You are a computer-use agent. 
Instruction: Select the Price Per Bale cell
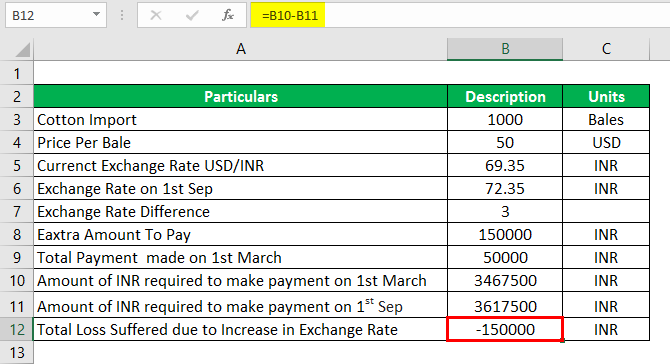[241, 143]
